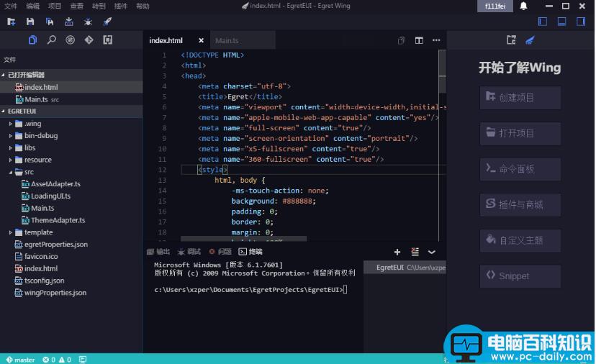
Task: Collapse the src folder
Action: click(29, 172)
